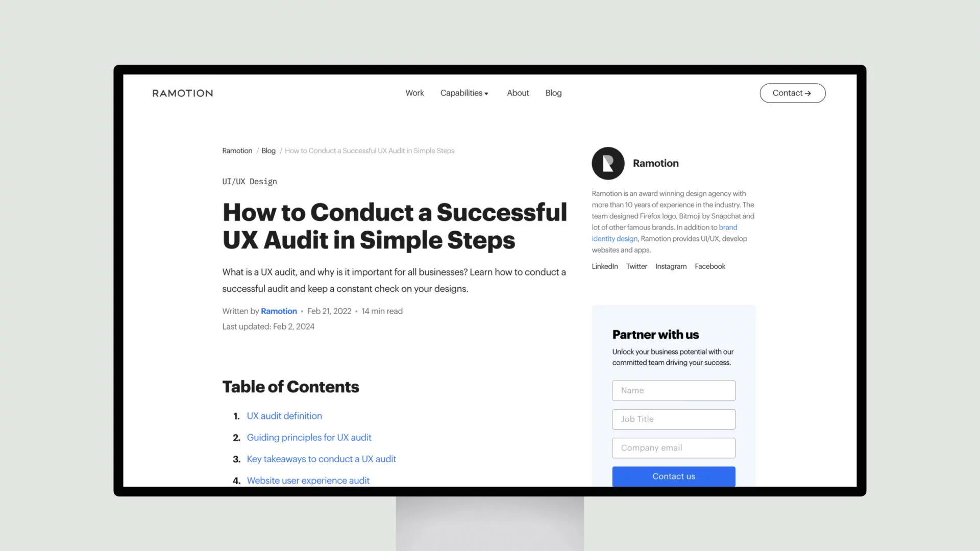Viewport: 980px width, 551px height.
Task: Click the Facebook social icon
Action: [709, 266]
